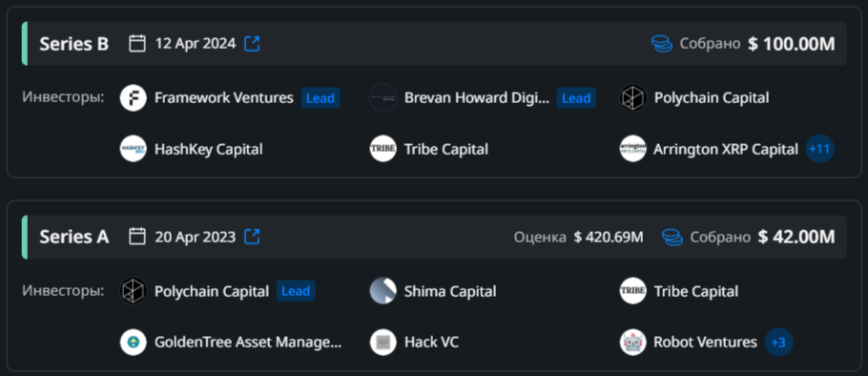The image size is (868, 376).
Task: Expand +11 more Series B investors
Action: pos(820,149)
